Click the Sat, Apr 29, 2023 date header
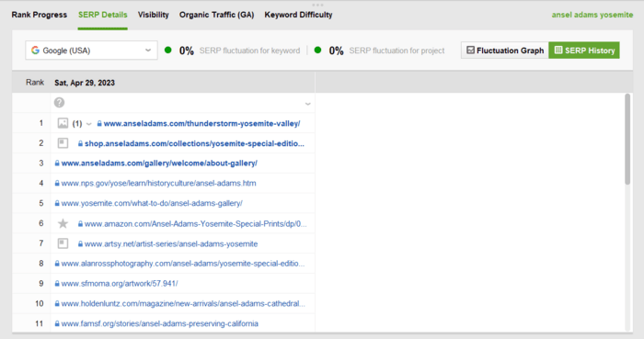The width and height of the screenshot is (644, 339). tap(85, 83)
